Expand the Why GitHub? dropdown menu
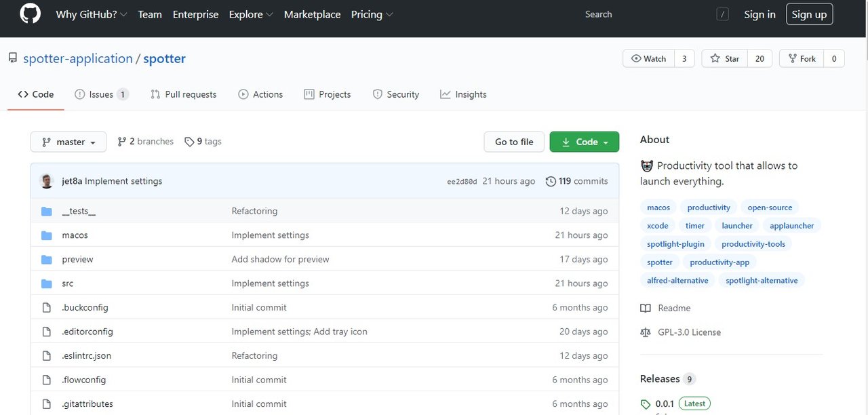868x415 pixels. (92, 14)
